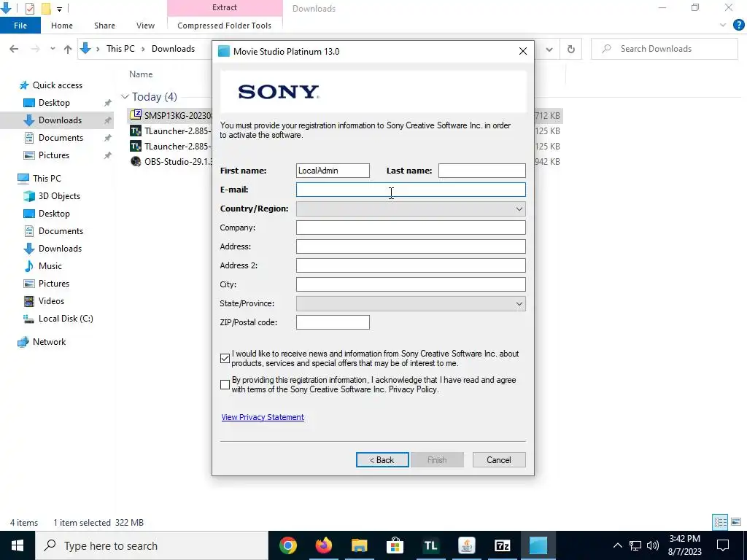Click the Movie Studio installer taskbar icon

pyautogui.click(x=538, y=545)
